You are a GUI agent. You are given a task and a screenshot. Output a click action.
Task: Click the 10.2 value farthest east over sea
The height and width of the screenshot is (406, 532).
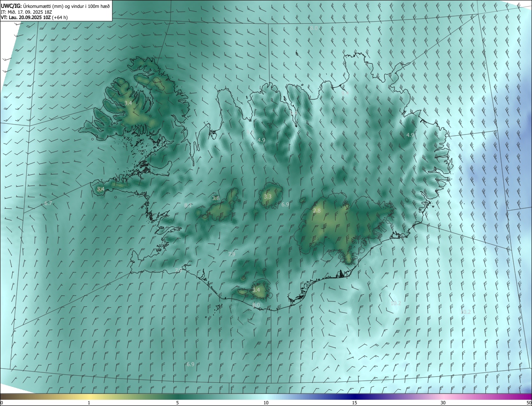pos(466,312)
